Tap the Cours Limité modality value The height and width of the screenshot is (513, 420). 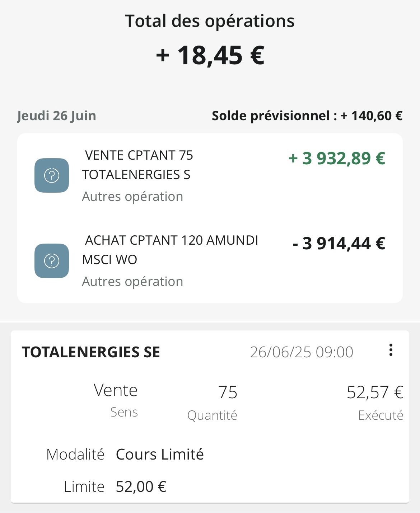160,455
